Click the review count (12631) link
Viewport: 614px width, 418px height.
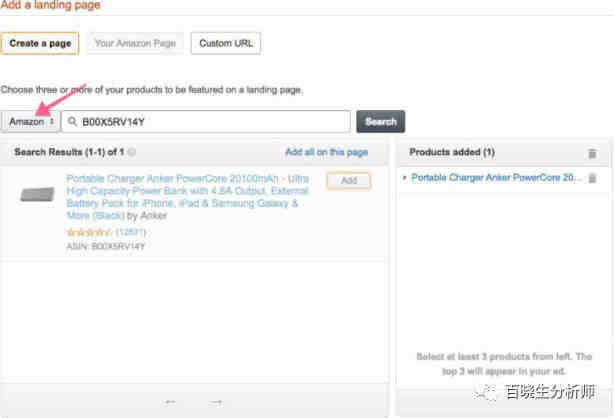click(131, 232)
